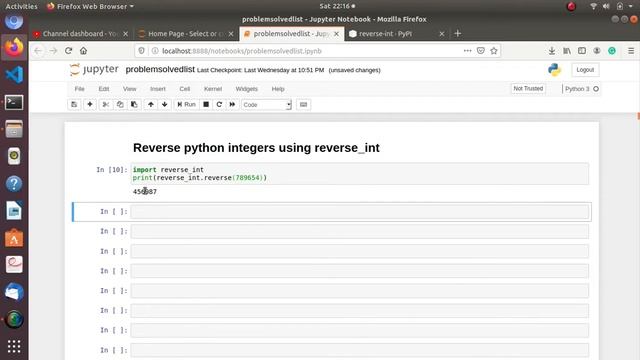Open system volume and power menu
This screenshot has height=360, width=640.
click(611, 6)
